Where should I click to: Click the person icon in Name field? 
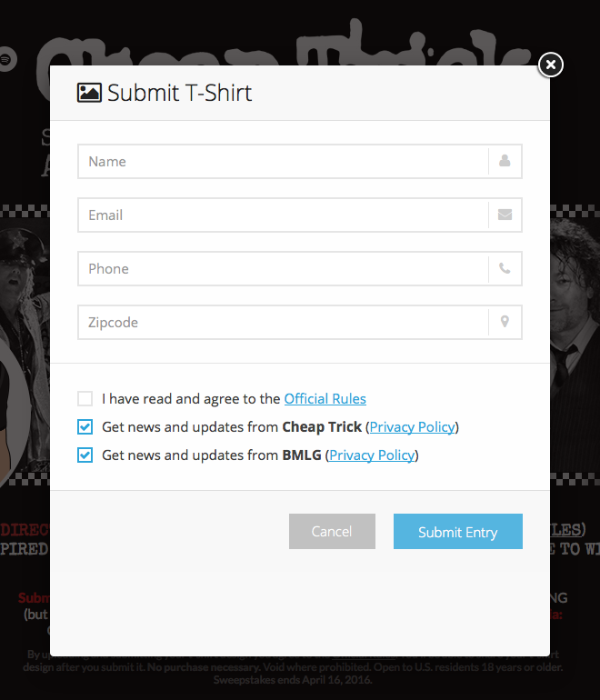pyautogui.click(x=505, y=161)
